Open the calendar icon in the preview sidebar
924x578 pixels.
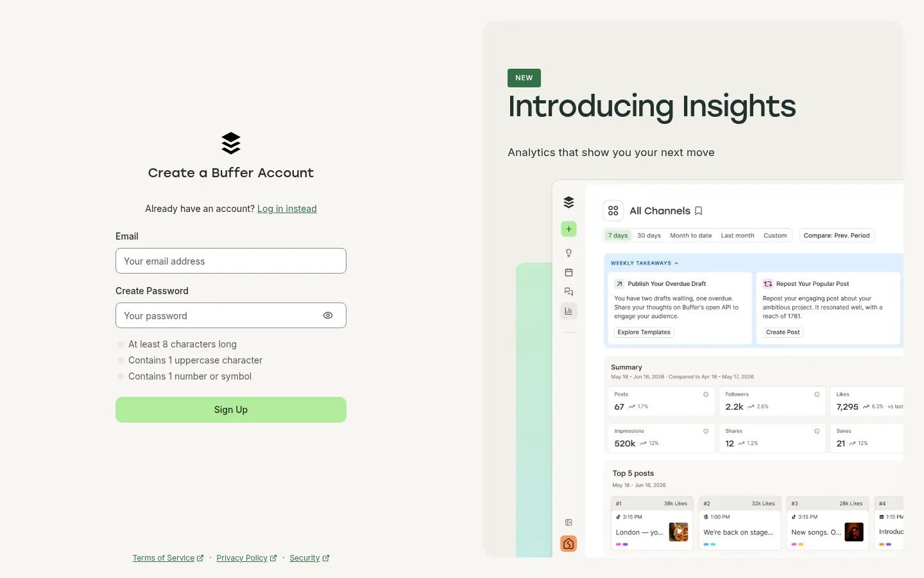[x=569, y=272]
